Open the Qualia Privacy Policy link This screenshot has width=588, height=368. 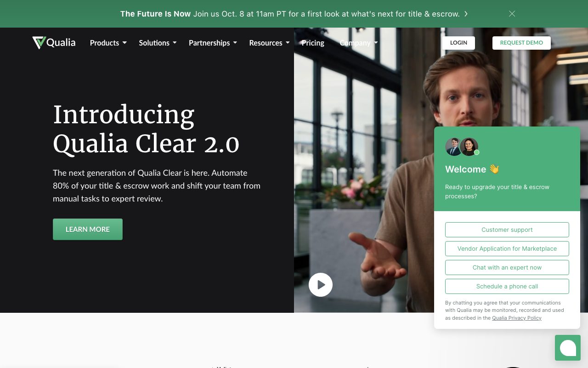(x=517, y=318)
